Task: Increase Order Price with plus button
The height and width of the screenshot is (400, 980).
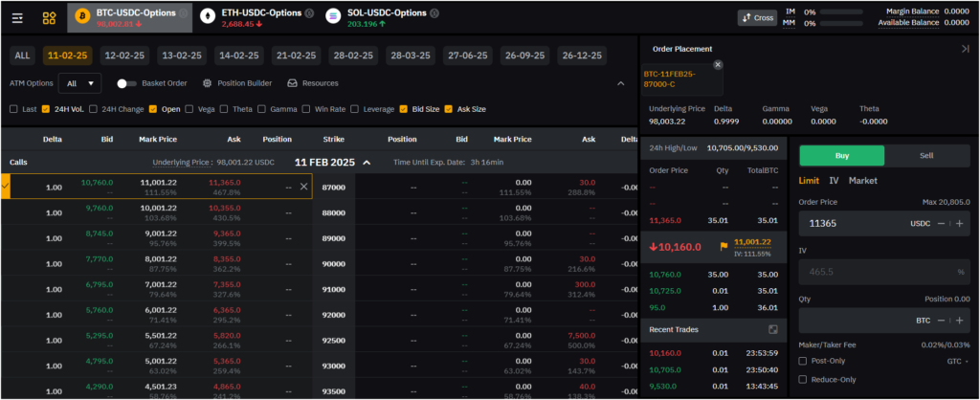Action: click(x=959, y=223)
